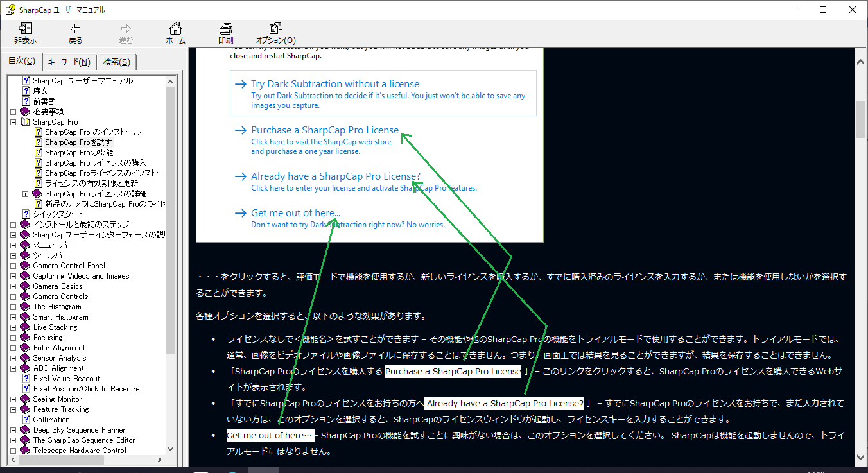Image resolution: width=868 pixels, height=473 pixels.
Task: Click Purchase a SharpCap Pro License link
Action: coord(325,130)
